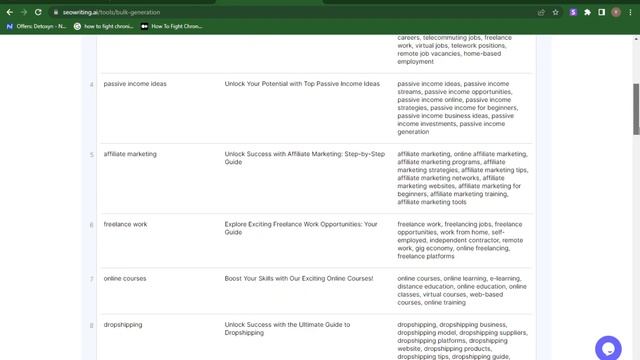Click the passive income keywords list cell
The width and height of the screenshot is (640, 360).
click(x=458, y=108)
